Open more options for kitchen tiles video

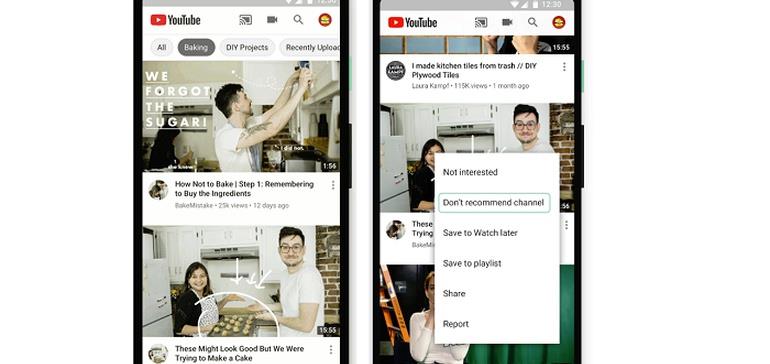(564, 66)
